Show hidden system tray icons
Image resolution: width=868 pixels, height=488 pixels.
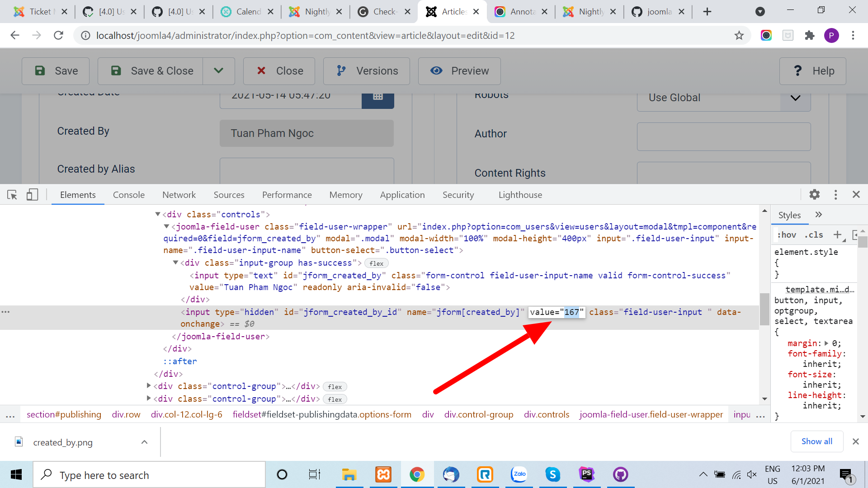(703, 474)
